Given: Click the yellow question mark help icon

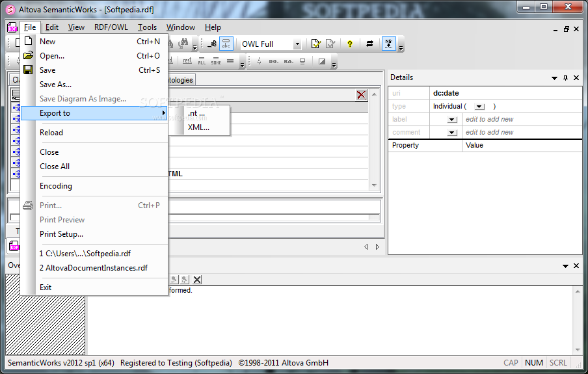Looking at the screenshot, I should click(x=350, y=44).
